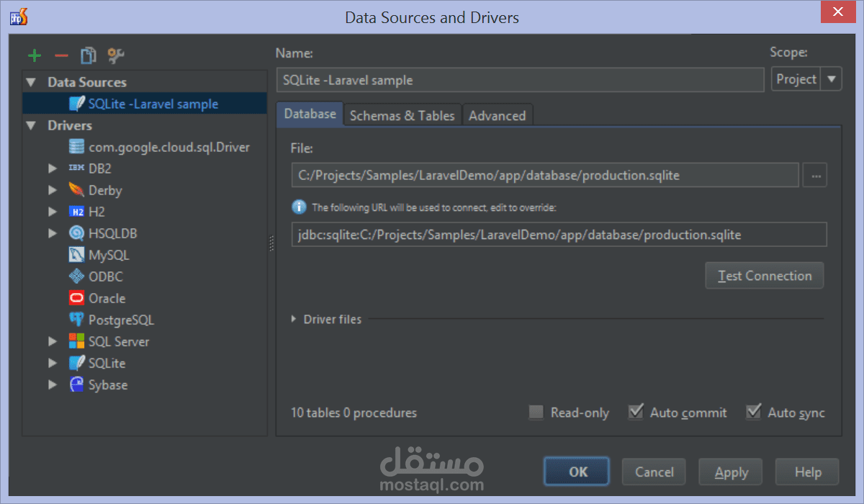Switch to the Database tab
Image resolution: width=864 pixels, height=504 pixels.
pos(310,114)
